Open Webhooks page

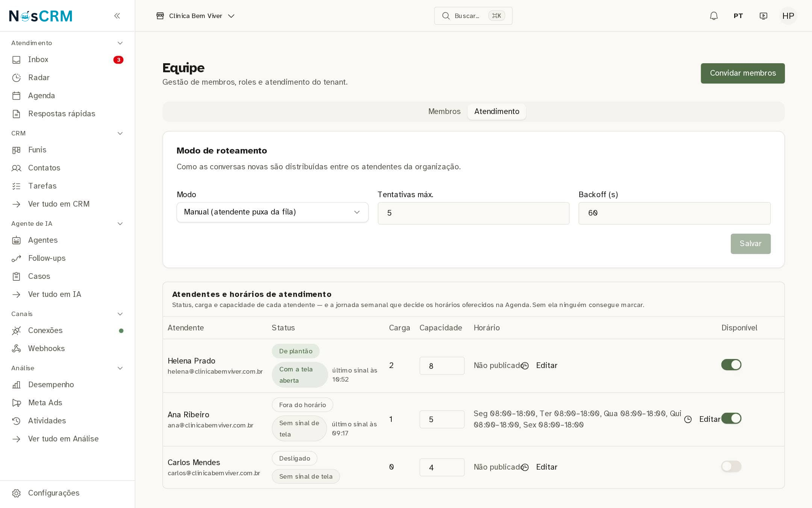(x=67, y=348)
